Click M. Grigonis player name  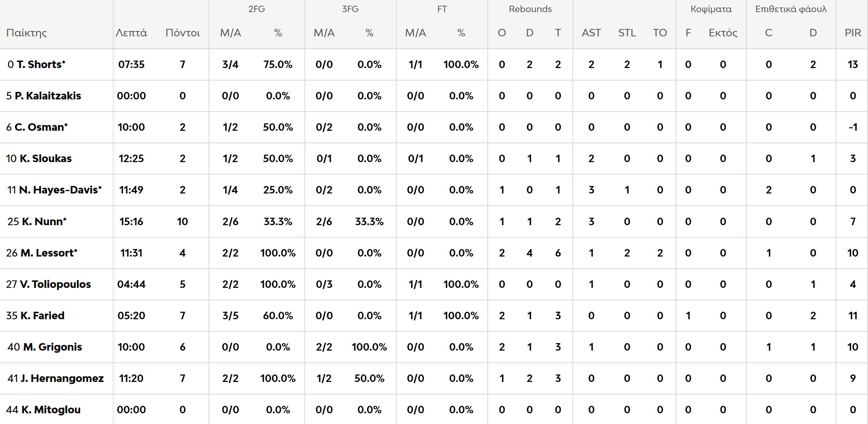(52, 347)
